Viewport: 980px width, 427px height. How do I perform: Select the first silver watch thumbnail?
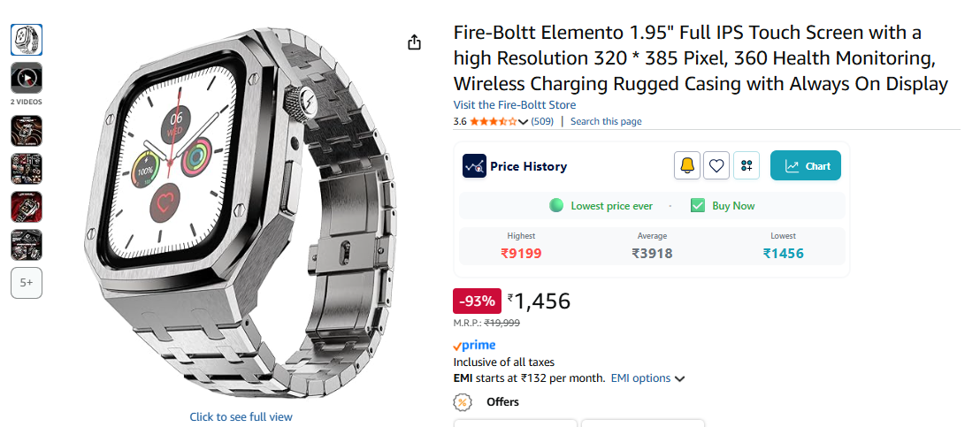27,39
